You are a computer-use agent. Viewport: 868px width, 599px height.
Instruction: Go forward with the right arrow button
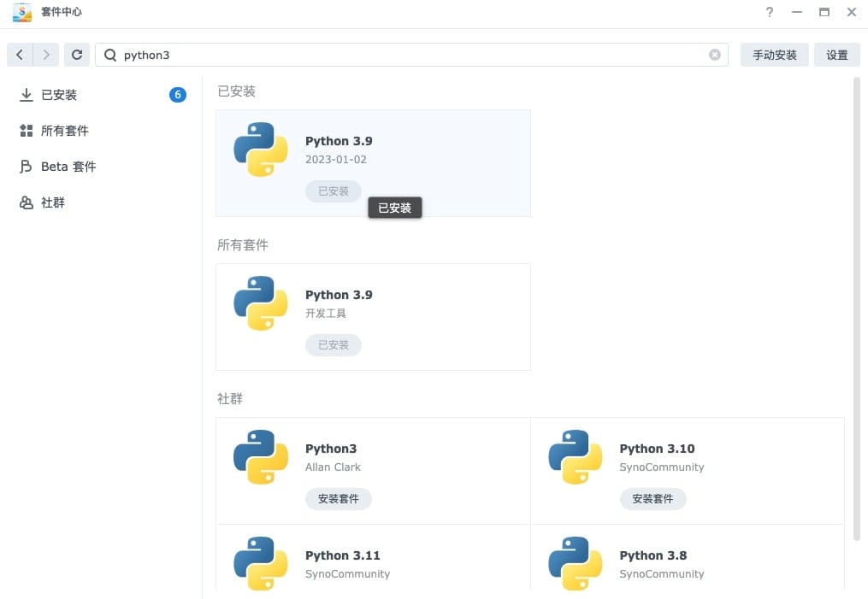tap(46, 55)
